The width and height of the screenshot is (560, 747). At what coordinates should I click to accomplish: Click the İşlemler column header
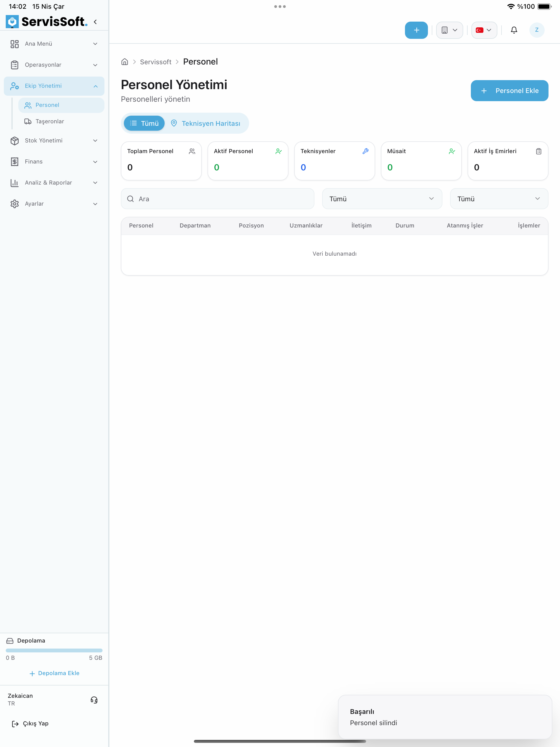[x=529, y=226]
